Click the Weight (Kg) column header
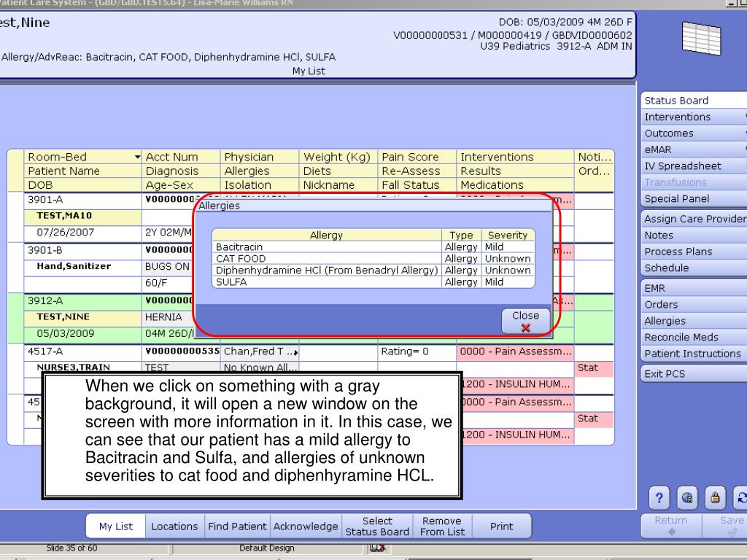747x560 pixels. [337, 157]
